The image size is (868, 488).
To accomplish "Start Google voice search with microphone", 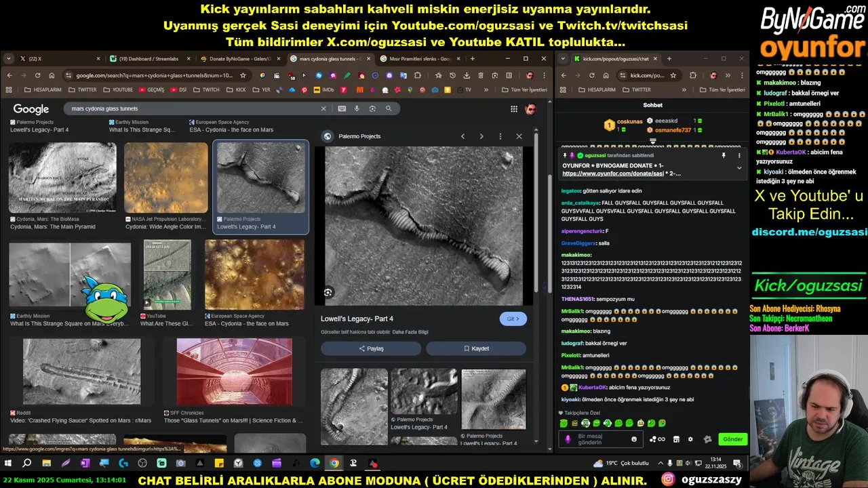I will click(x=357, y=108).
